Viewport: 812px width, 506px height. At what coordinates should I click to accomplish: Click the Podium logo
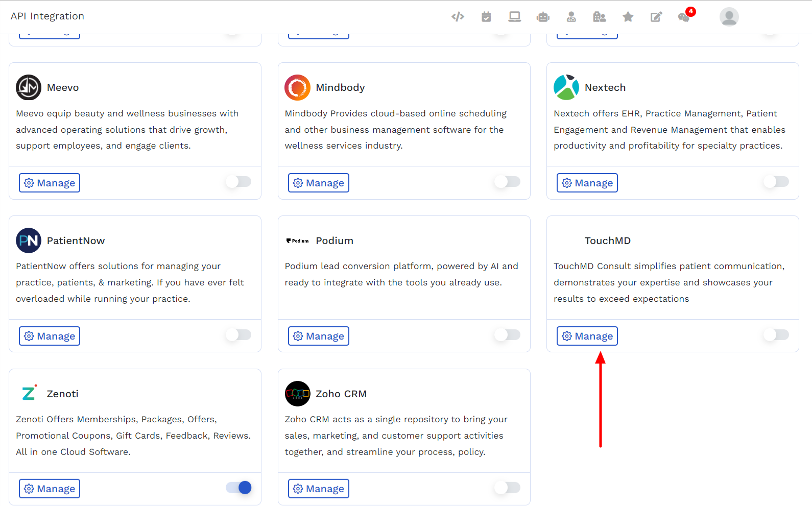click(x=297, y=240)
